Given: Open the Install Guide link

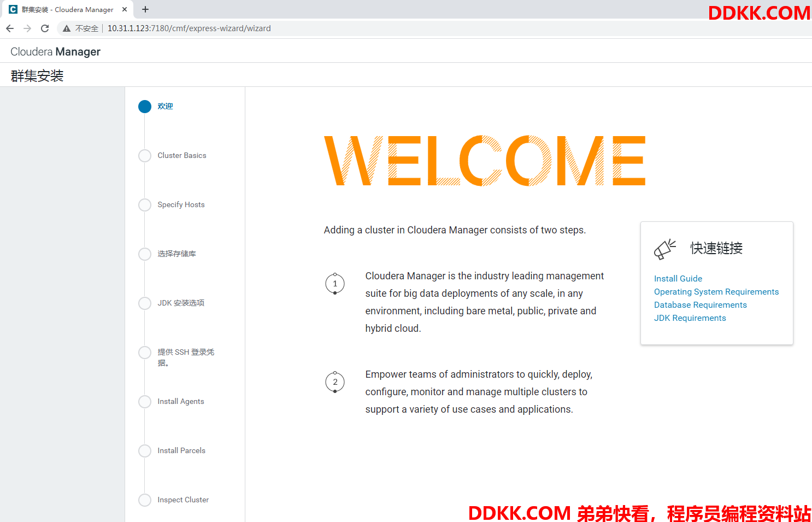Looking at the screenshot, I should click(678, 279).
